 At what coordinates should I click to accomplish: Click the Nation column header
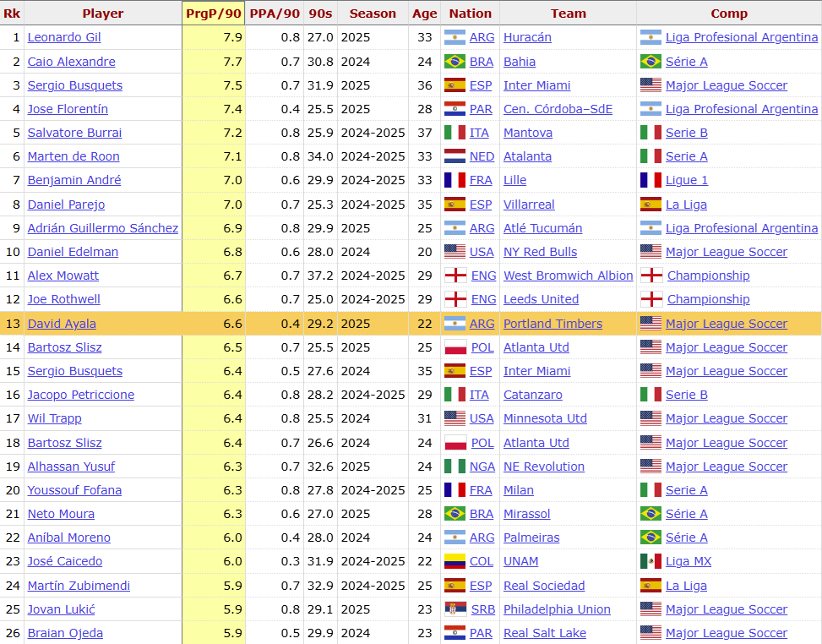(471, 14)
